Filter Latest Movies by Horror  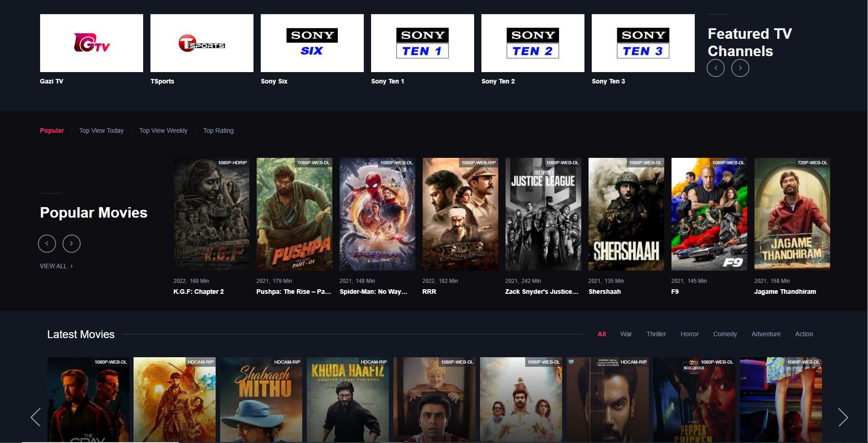pyautogui.click(x=689, y=334)
